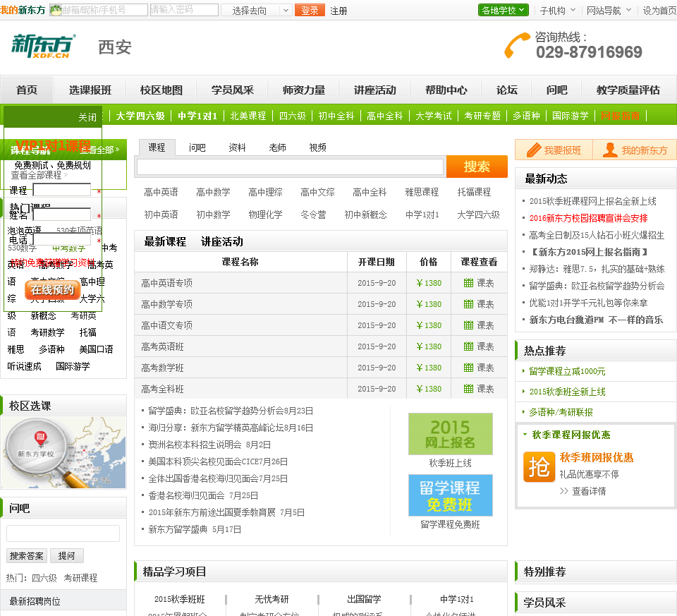The width and height of the screenshot is (677, 616).
Task: Open 海归分享 8月16日 lecture item
Action: coord(231,428)
